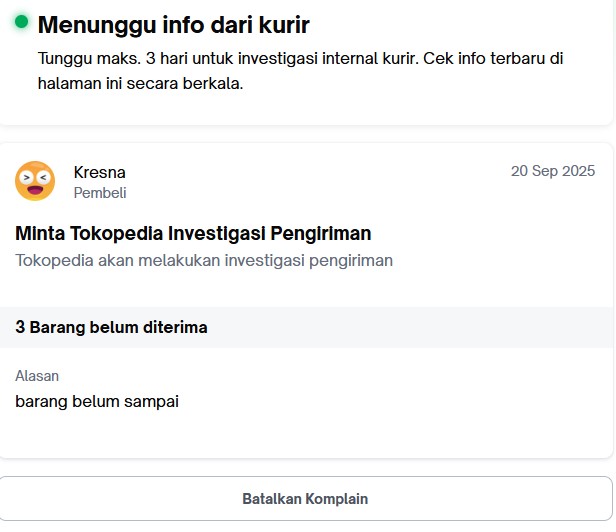This screenshot has width=616, height=532.
Task: Click Kresna's emoji avatar
Action: click(x=35, y=181)
